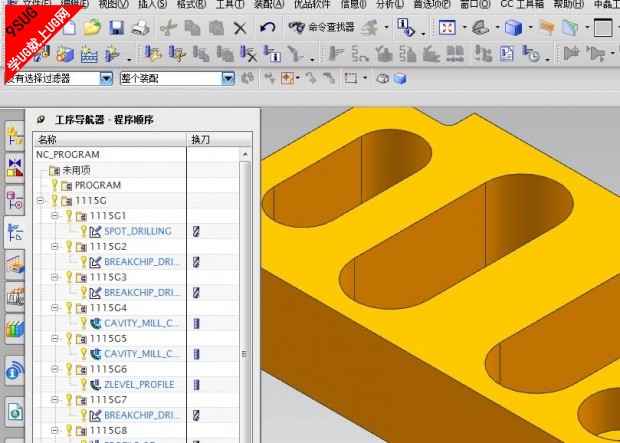
Task: Open the rectangle selection dropdown arrow
Action: (365, 78)
